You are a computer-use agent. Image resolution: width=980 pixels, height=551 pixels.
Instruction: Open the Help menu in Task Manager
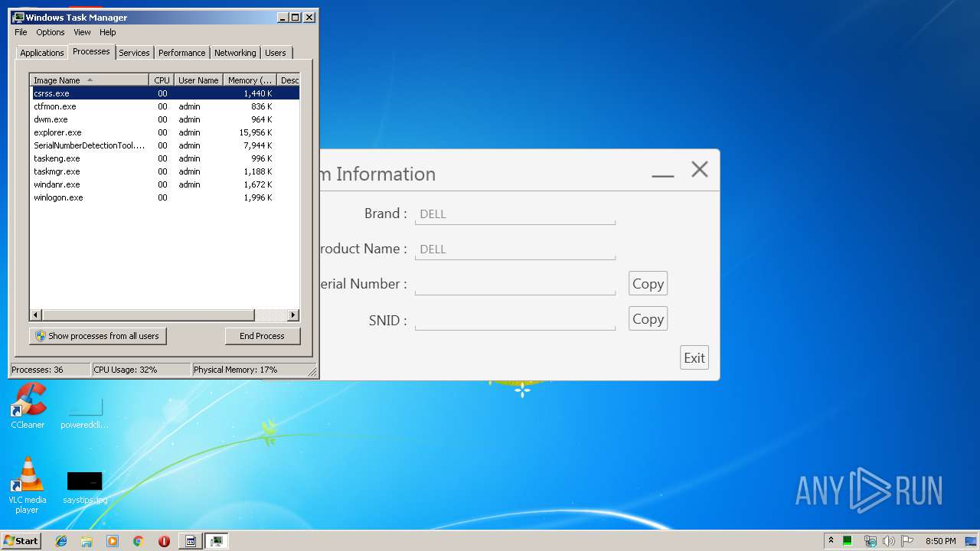108,32
